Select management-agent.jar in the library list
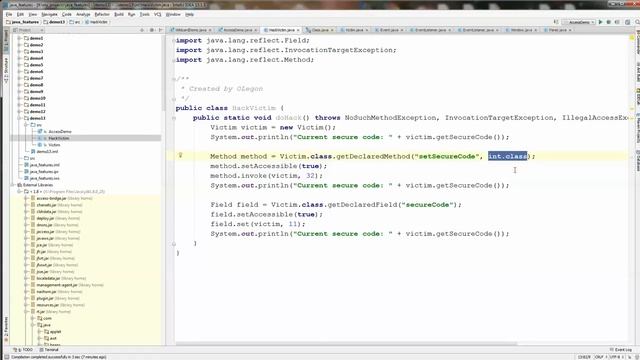The height and width of the screenshot is (360, 640). click(57, 285)
